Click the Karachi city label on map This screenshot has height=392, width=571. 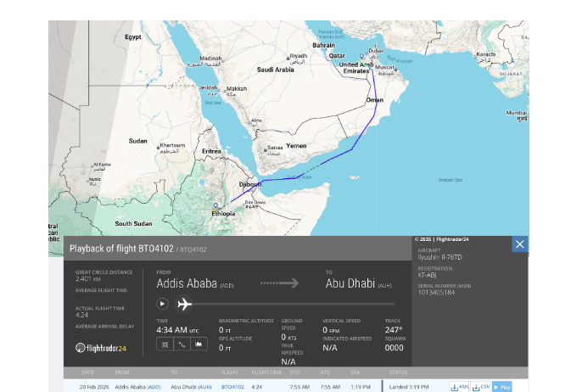(486, 54)
